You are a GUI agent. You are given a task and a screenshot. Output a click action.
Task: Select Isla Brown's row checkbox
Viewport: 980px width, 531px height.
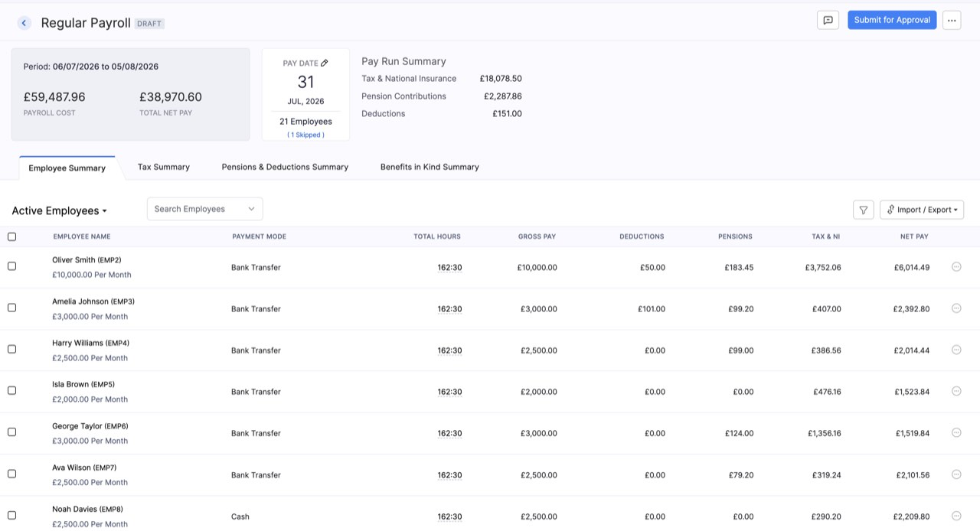(11, 390)
